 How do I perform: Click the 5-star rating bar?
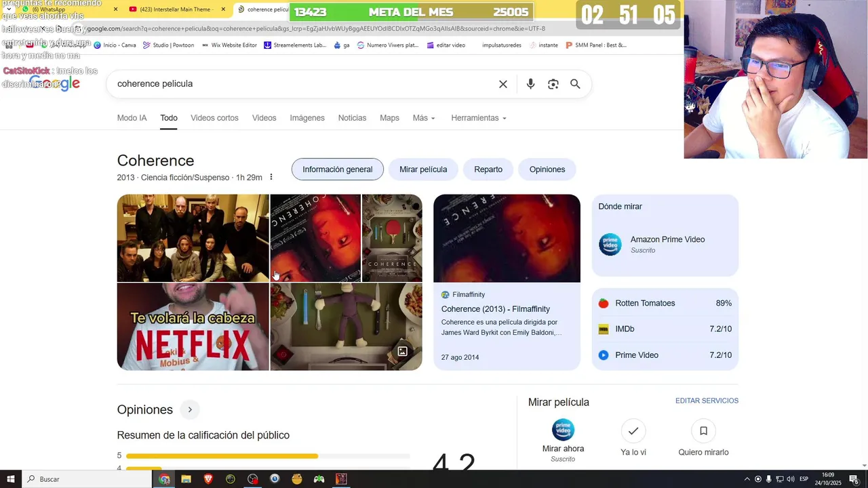[x=268, y=456]
